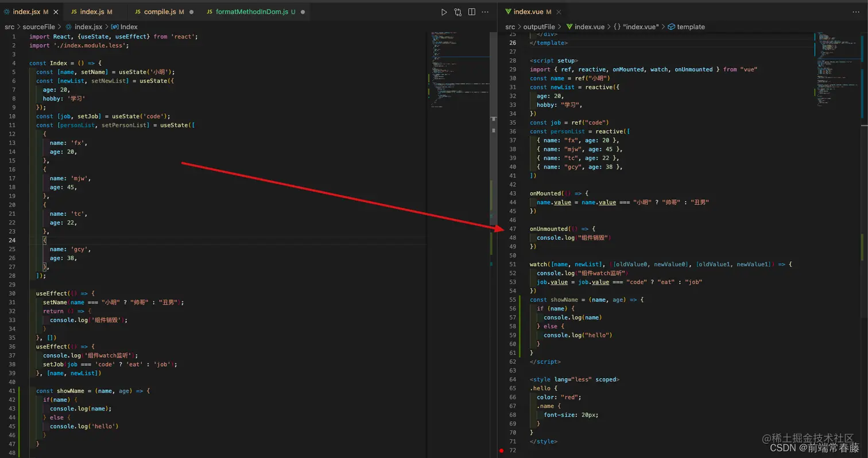Screen dimensions: 868x458
Task: Click "}, [name, newList])" in index.jsx
Action: 68,373
